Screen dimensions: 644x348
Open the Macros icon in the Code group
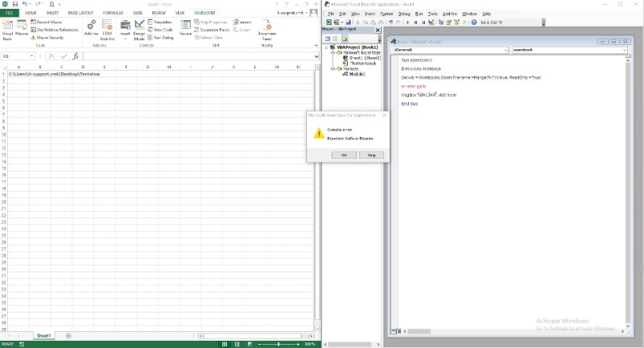click(22, 27)
